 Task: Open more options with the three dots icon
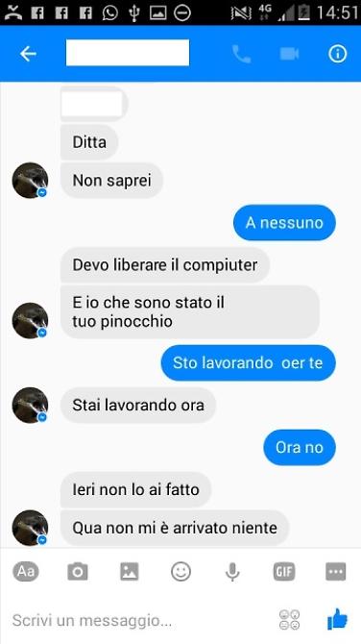point(336,571)
